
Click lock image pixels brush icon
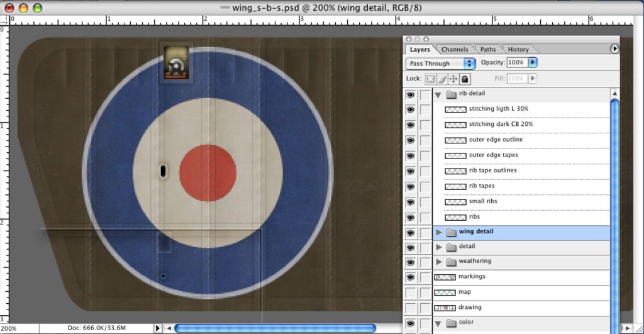442,79
